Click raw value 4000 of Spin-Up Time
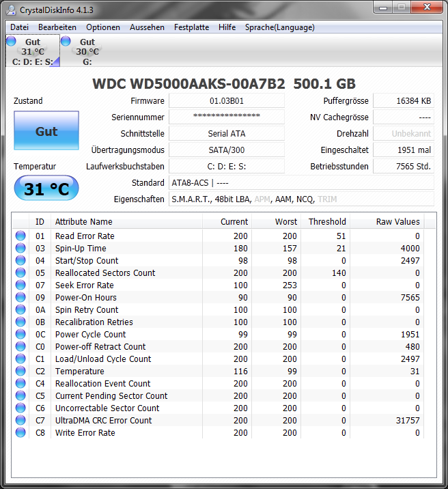This screenshot has height=489, width=448. point(410,248)
